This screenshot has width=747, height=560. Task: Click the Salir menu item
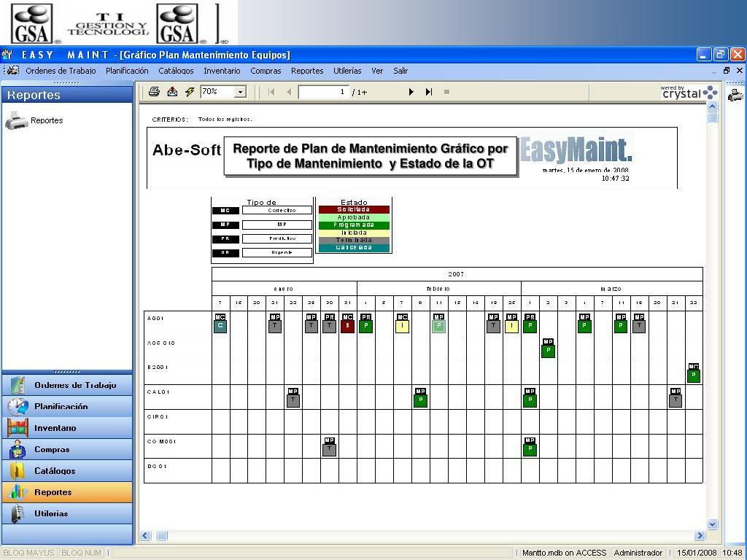(x=400, y=71)
